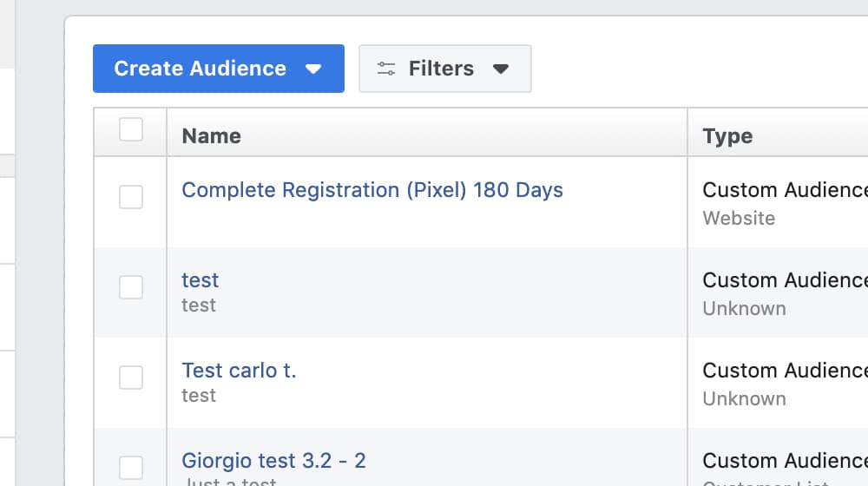This screenshot has height=486, width=868.
Task: Toggle the select-all checkbox in header
Action: [x=131, y=129]
